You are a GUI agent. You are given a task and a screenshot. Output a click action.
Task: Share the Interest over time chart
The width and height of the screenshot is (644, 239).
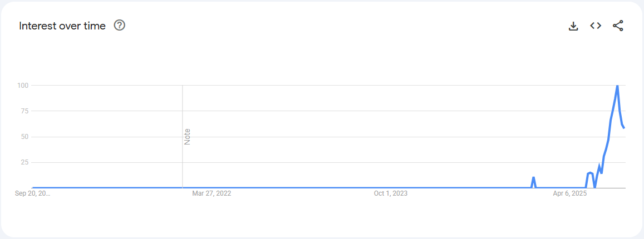(x=618, y=26)
